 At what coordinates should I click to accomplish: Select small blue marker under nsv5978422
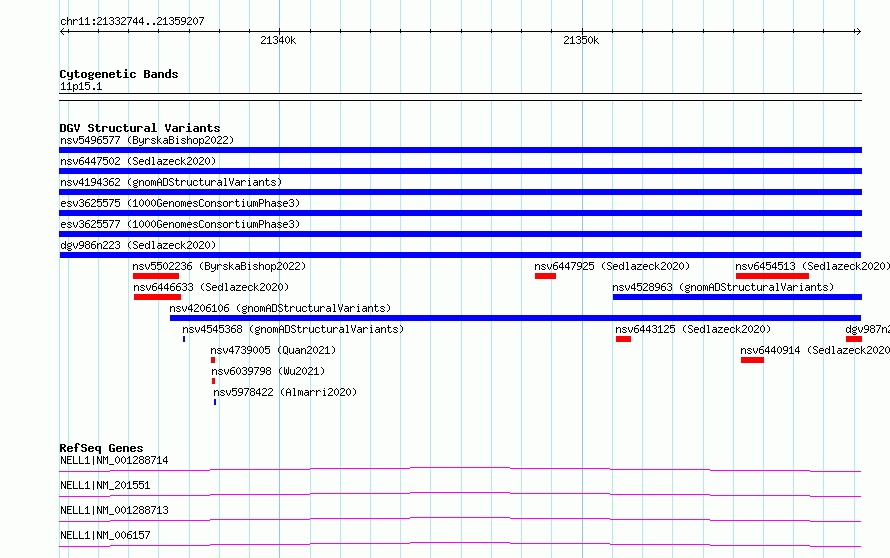(x=215, y=402)
